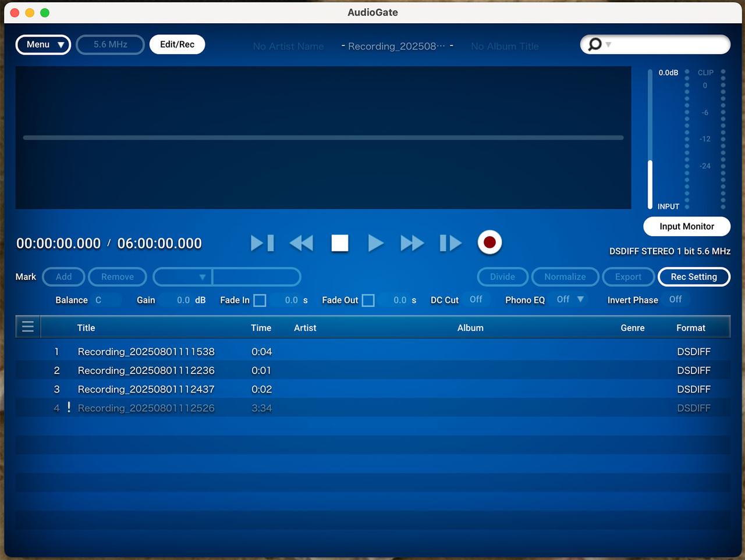Click the red Record button
The image size is (745, 560).
point(489,242)
